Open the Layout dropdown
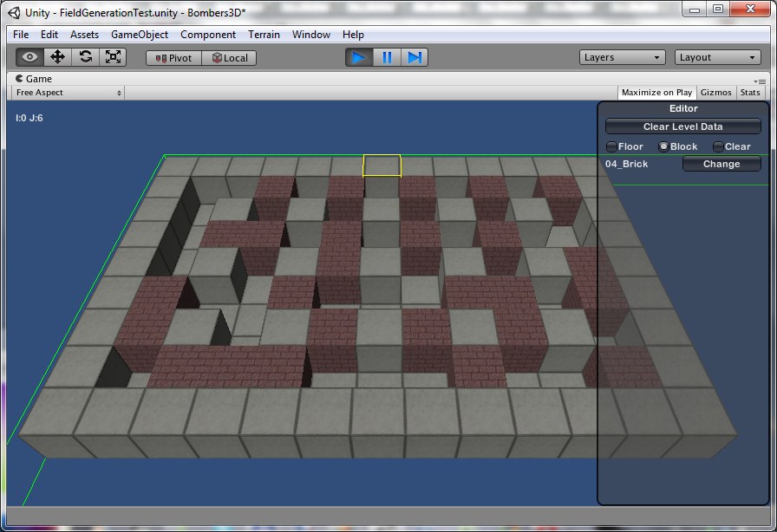777x532 pixels. 718,57
